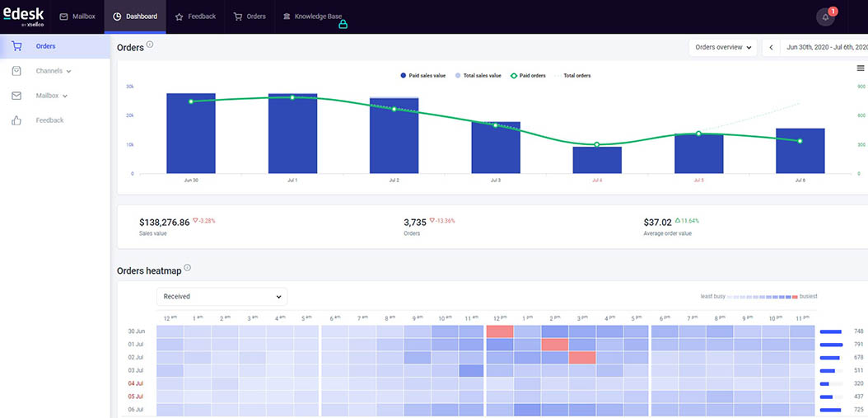
Task: Expand Mailbox in the sidebar
Action: (52, 96)
